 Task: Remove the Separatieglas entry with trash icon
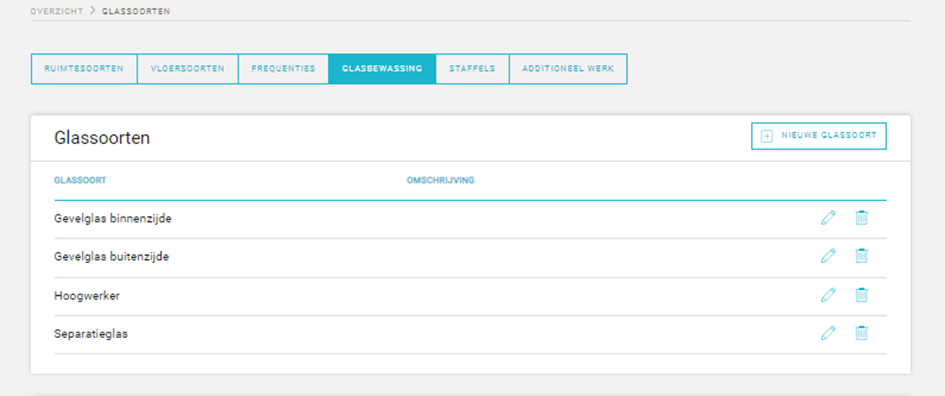tap(862, 333)
